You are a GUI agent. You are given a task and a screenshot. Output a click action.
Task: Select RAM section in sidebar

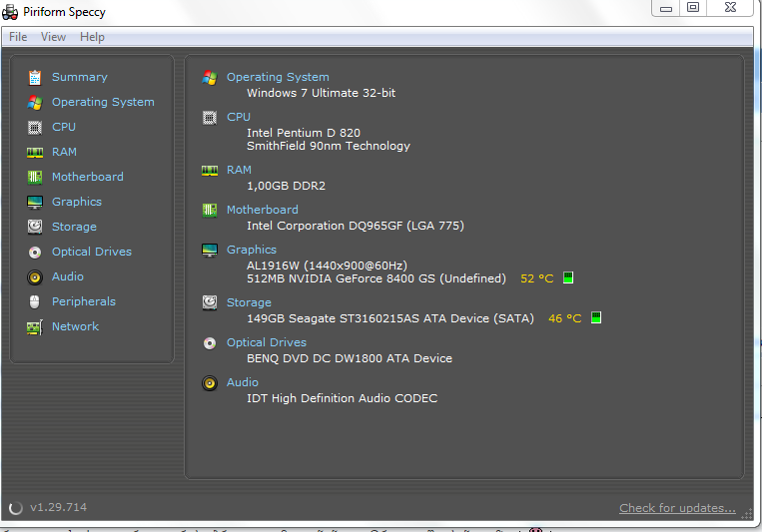[x=64, y=152]
